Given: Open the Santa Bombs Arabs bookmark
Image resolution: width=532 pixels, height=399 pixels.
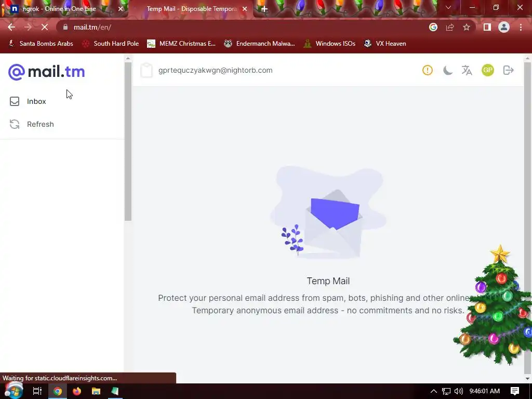Looking at the screenshot, I should tap(41, 44).
